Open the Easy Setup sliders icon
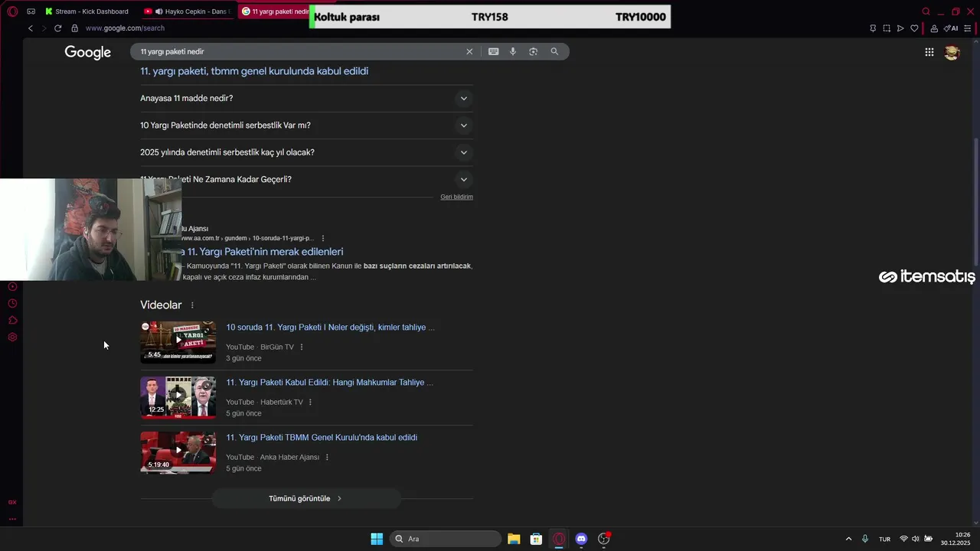 click(968, 28)
